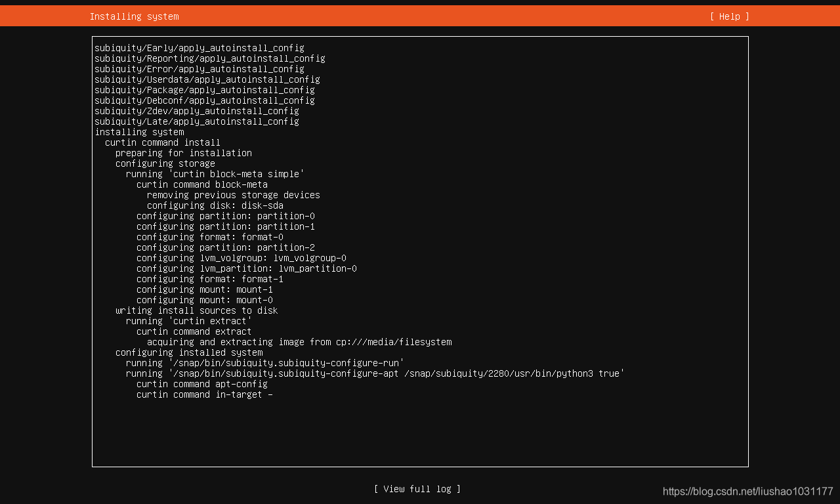This screenshot has width=840, height=504.
Task: Click the 'installing system' log line
Action: (139, 132)
